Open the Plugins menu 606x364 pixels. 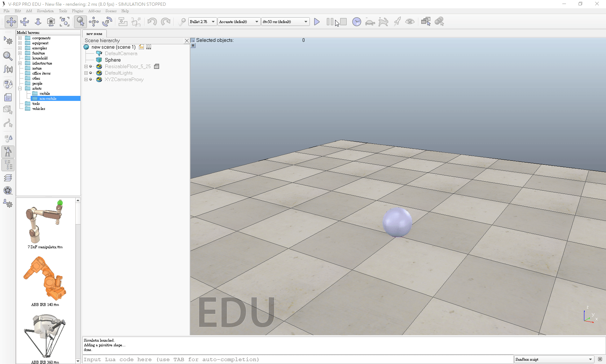pos(78,11)
